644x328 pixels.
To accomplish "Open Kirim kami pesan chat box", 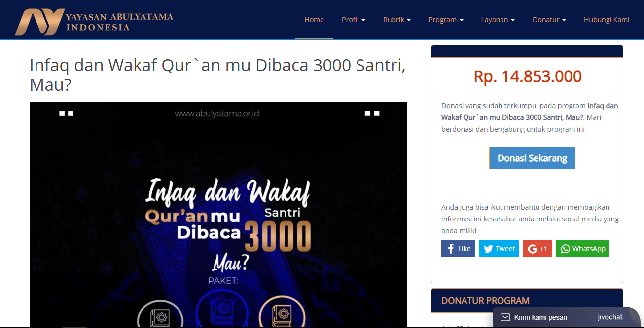I will (x=540, y=317).
